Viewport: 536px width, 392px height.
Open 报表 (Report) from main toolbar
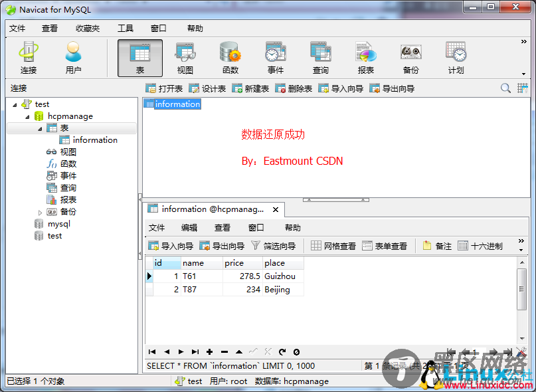pyautogui.click(x=366, y=58)
